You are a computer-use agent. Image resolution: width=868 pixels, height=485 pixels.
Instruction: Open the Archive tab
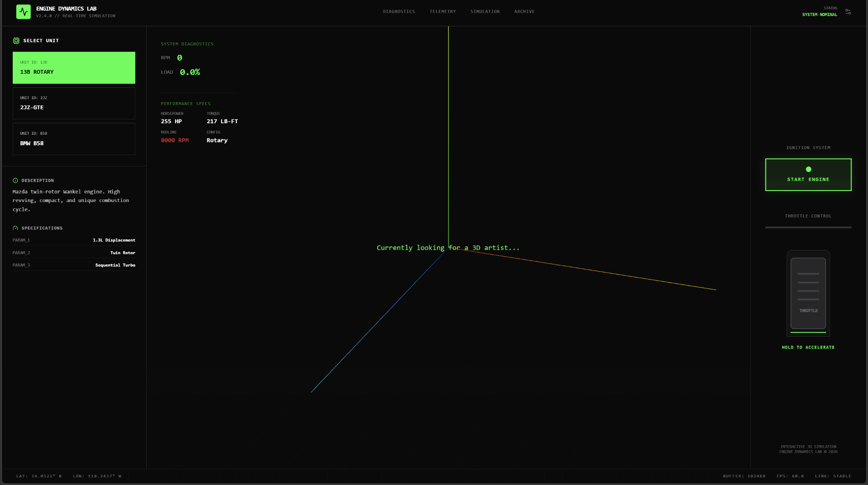pos(524,12)
